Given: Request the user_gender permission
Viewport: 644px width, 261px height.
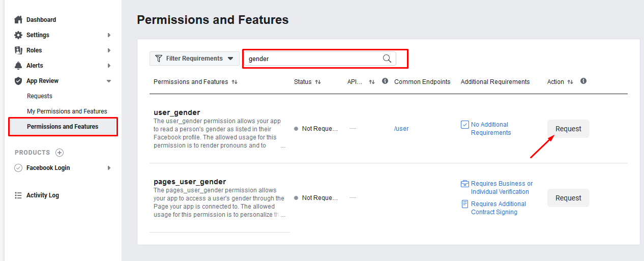Looking at the screenshot, I should [x=568, y=129].
